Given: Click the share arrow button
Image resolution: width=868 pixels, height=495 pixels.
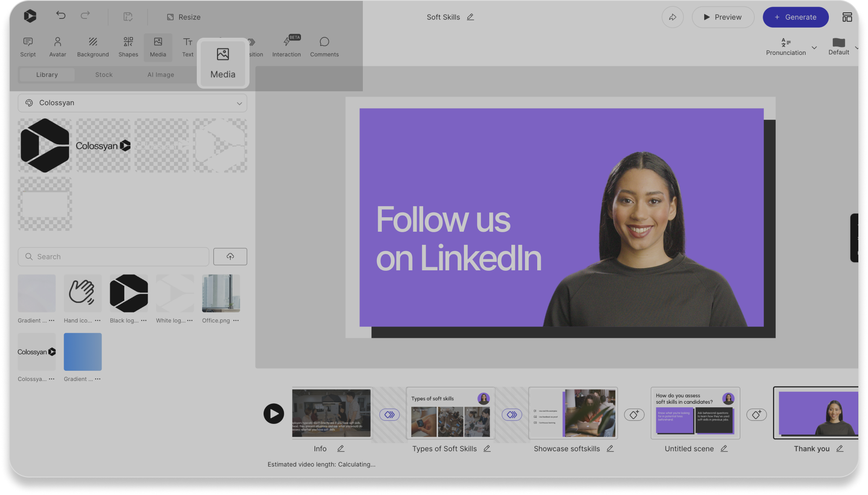Looking at the screenshot, I should tap(673, 17).
